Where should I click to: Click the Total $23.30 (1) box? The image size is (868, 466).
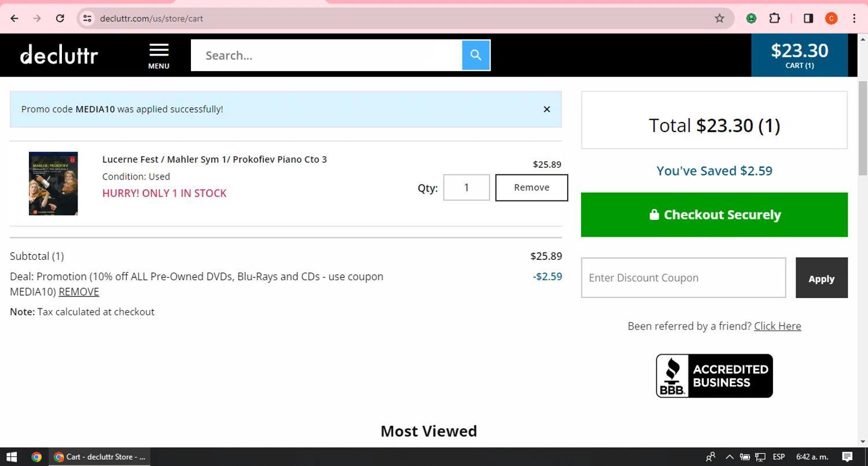click(x=714, y=120)
